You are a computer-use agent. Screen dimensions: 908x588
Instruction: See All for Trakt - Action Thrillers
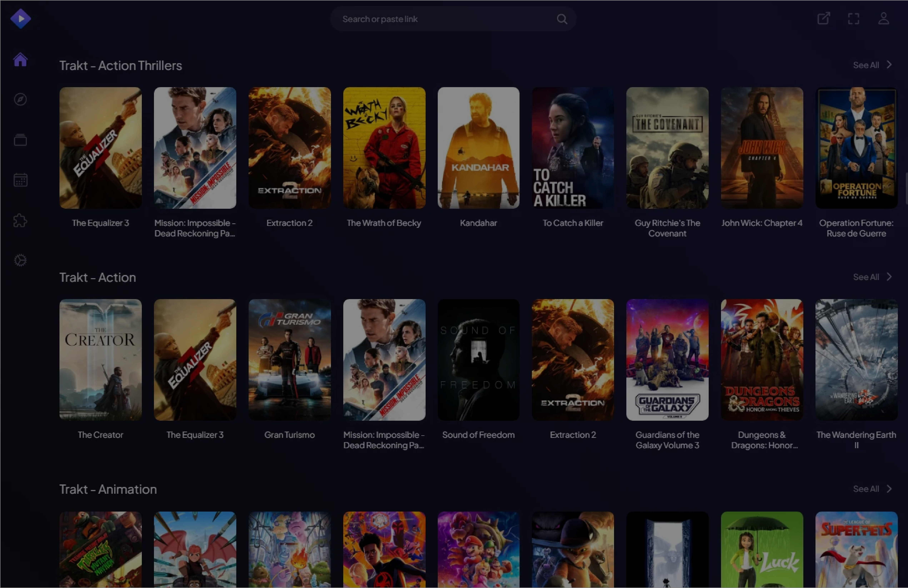(872, 65)
